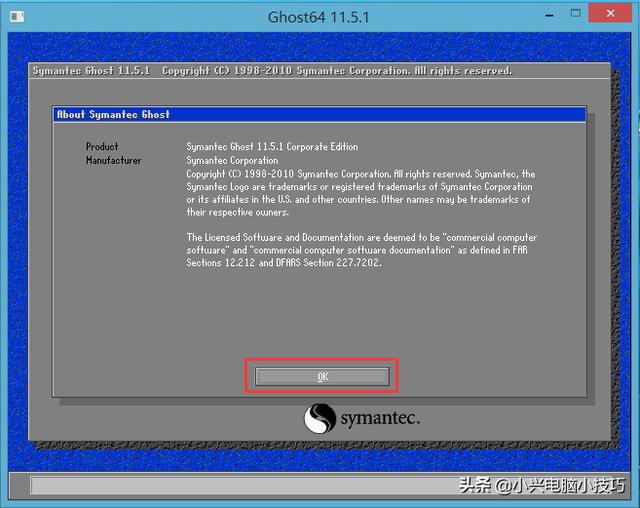Maximize the Ghost64 11.5.1 window

pyautogui.click(x=576, y=13)
